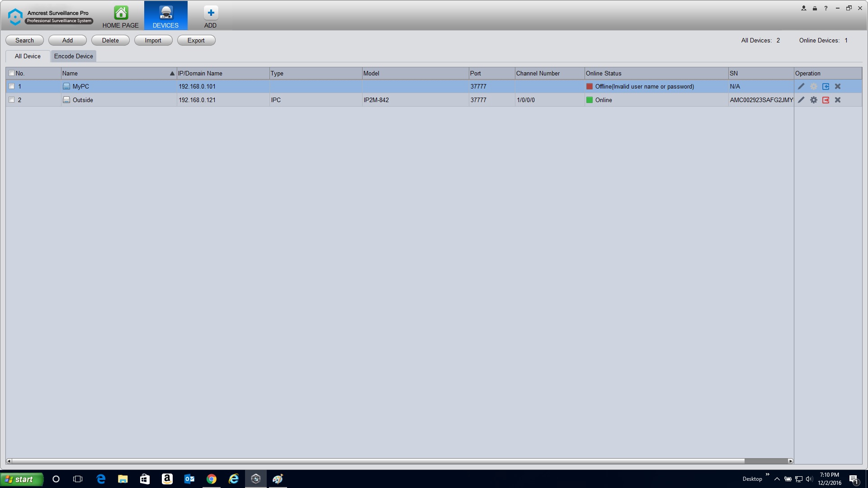868x488 pixels.
Task: Select the All Device tab
Action: [28, 56]
